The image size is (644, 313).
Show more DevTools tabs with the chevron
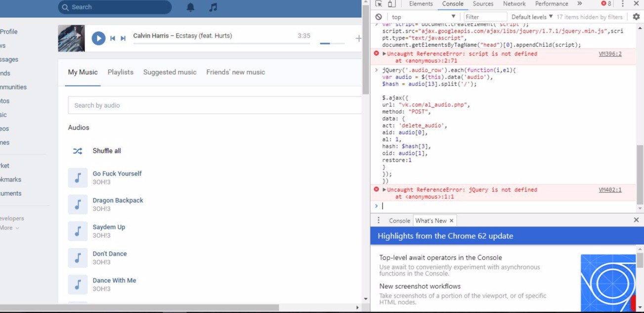click(x=579, y=4)
